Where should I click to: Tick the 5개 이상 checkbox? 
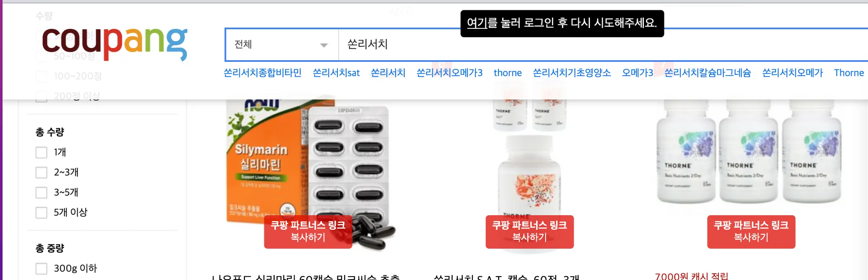click(41, 212)
